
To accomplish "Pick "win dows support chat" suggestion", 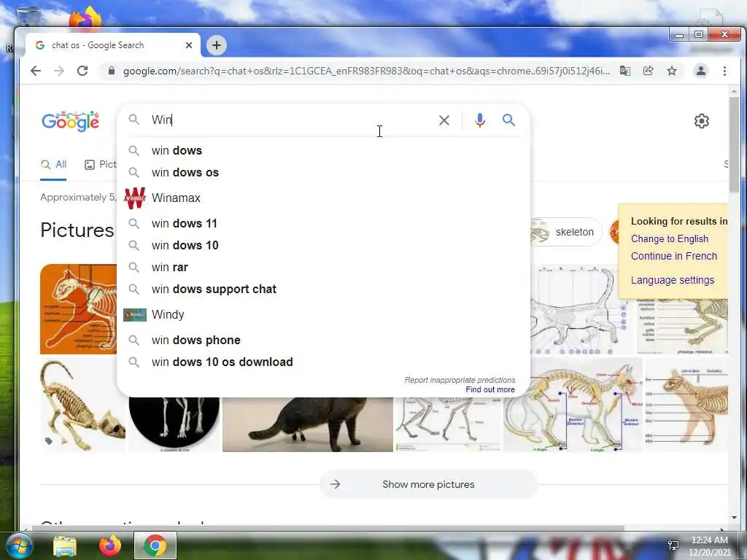I will 323,289.
